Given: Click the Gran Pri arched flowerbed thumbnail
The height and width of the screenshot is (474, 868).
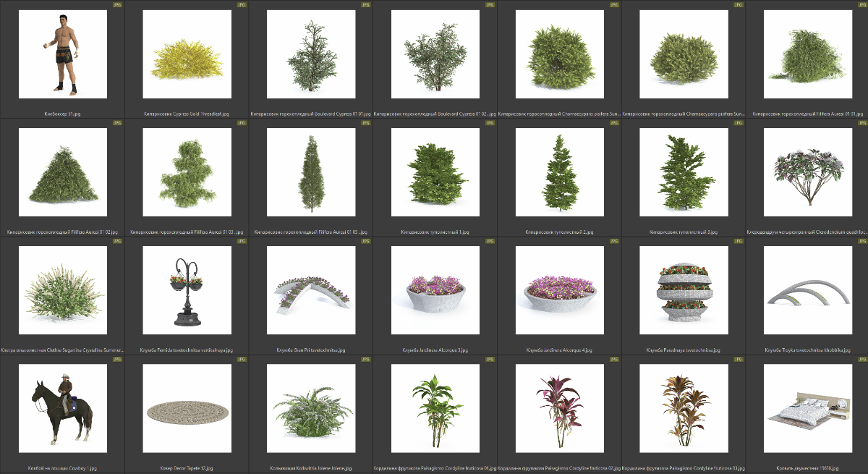Looking at the screenshot, I should click(x=311, y=290).
